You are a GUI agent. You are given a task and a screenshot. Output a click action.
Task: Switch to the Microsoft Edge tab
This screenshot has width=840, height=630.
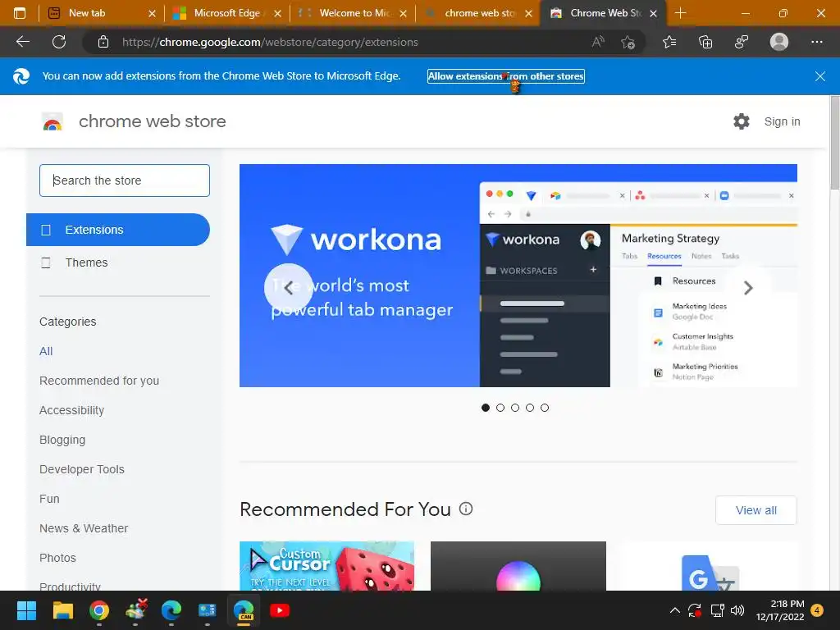coord(226,13)
